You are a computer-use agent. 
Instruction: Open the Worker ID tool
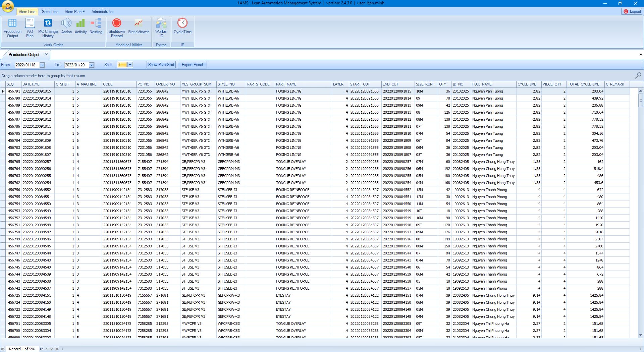(161, 28)
